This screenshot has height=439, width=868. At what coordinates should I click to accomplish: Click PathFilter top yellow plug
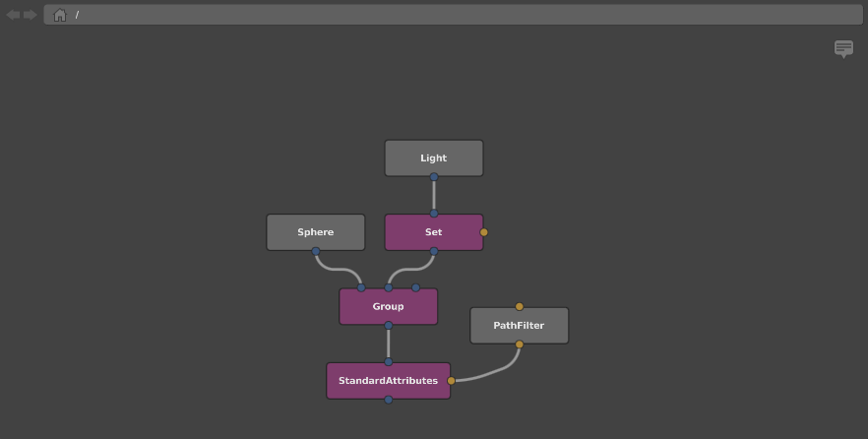(x=520, y=307)
